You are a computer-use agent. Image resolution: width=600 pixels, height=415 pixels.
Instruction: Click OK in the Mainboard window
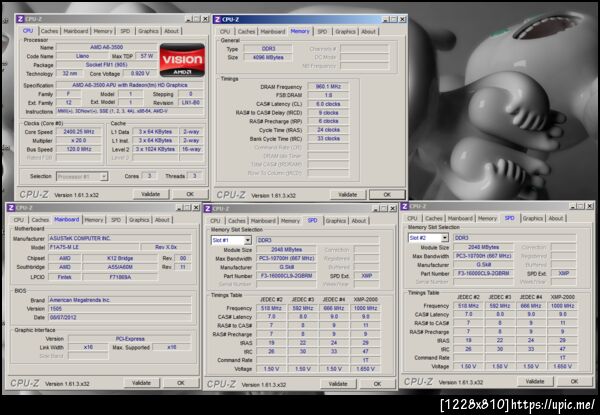pos(181,383)
